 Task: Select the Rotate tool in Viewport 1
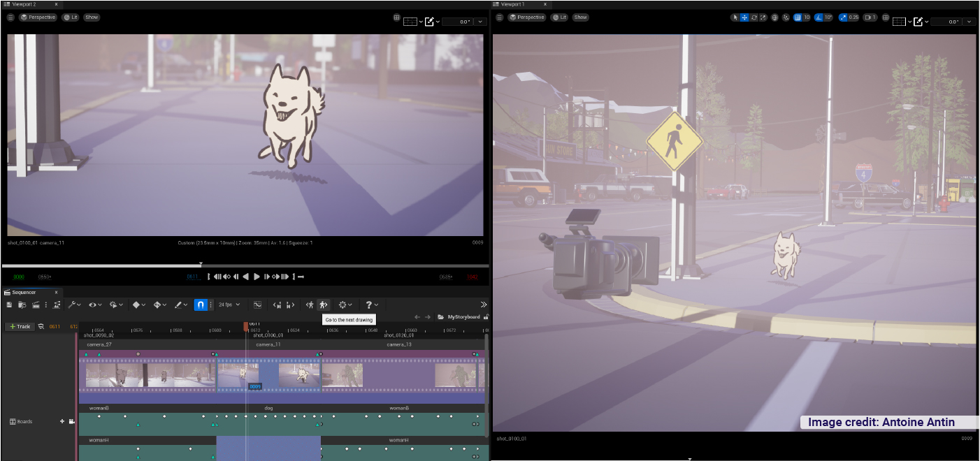click(754, 17)
